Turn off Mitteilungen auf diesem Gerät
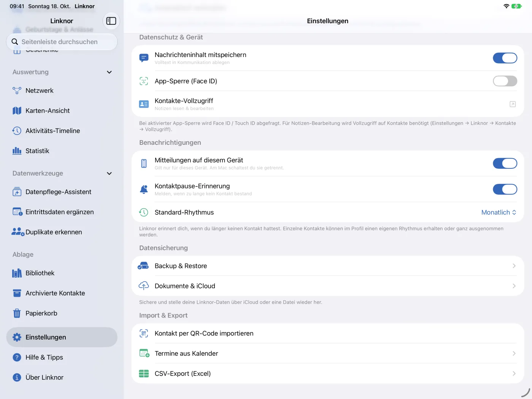Viewport: 532px width, 399px height. (x=505, y=163)
